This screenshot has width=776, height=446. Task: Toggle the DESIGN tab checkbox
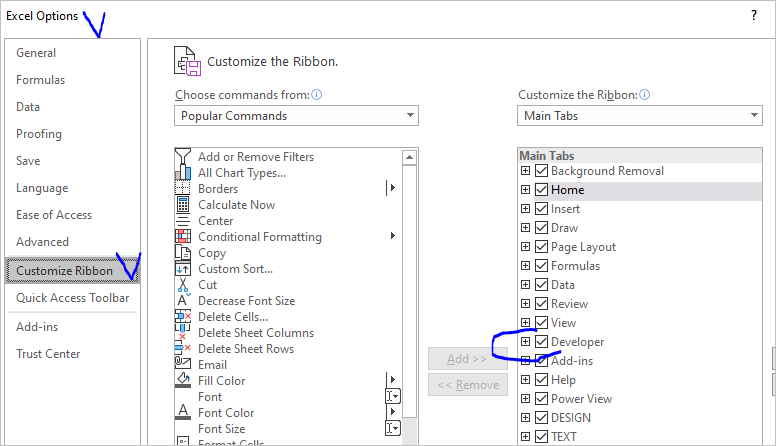(541, 418)
